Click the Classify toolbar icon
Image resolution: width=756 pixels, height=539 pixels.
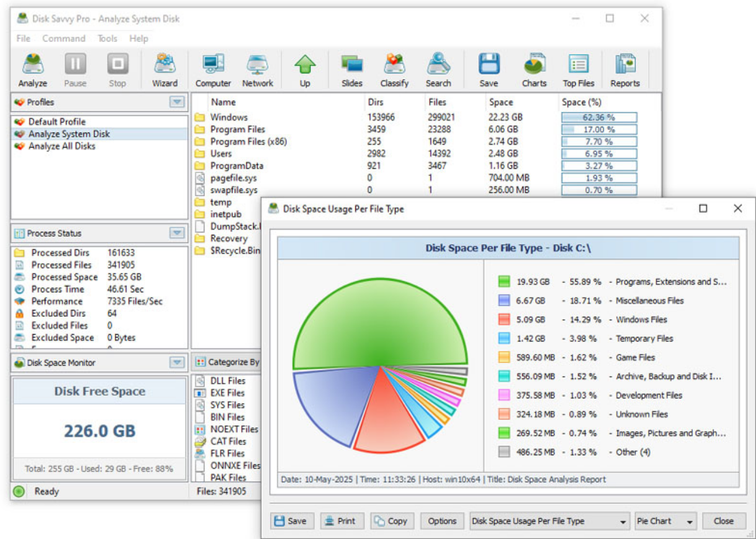pyautogui.click(x=394, y=69)
